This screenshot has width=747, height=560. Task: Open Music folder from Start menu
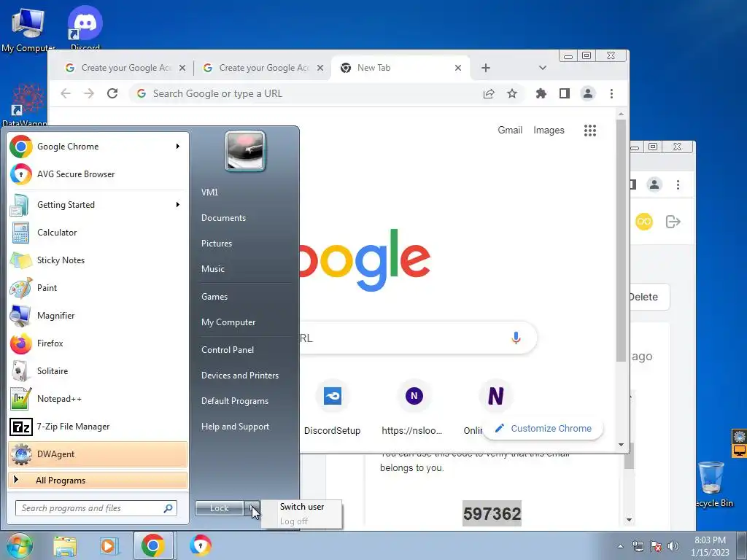click(213, 269)
